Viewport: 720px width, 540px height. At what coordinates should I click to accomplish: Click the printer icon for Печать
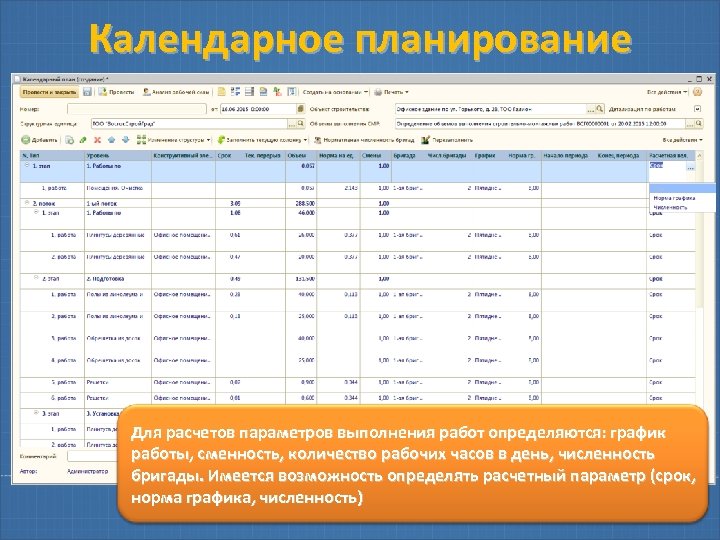coord(378,92)
